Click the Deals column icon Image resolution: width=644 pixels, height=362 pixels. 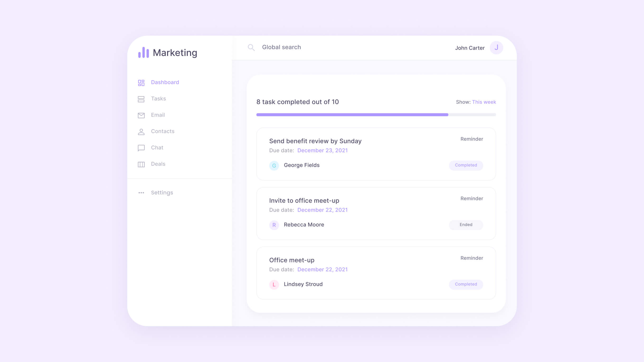tap(141, 164)
